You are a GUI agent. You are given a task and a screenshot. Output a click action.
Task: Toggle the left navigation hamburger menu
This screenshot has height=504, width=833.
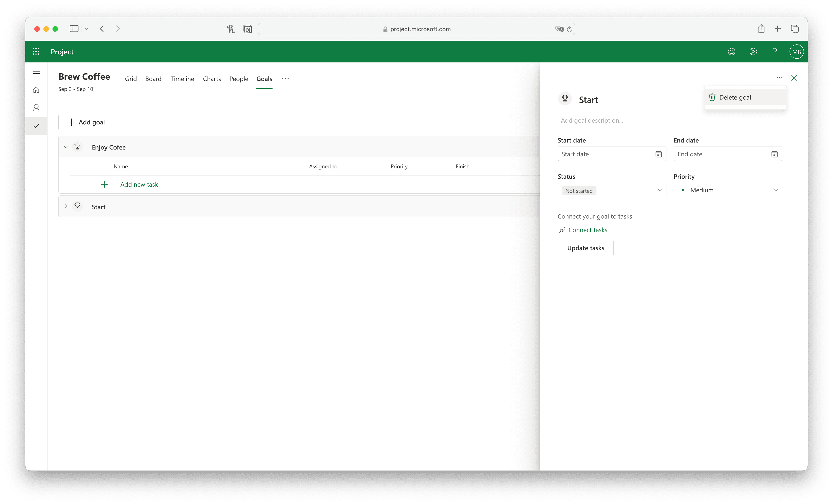coord(36,72)
